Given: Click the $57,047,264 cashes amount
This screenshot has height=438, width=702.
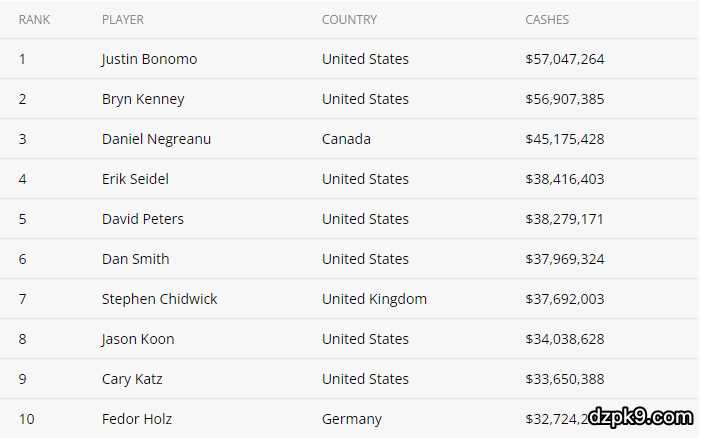Looking at the screenshot, I should point(564,59).
